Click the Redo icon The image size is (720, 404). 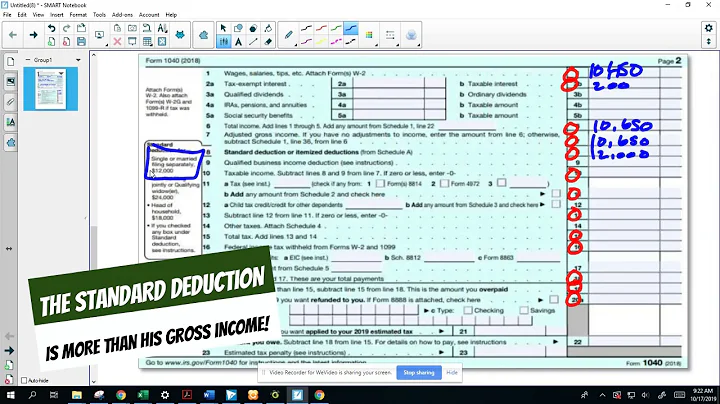coord(67,28)
